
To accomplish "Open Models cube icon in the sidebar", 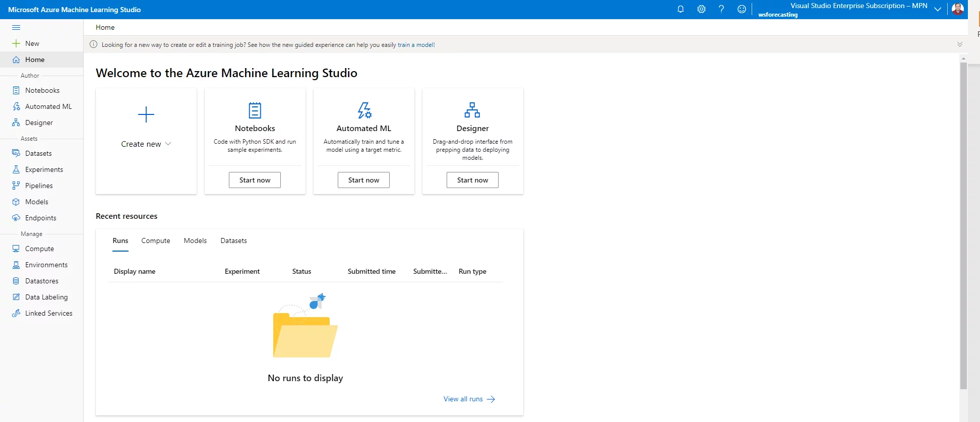I will point(16,202).
